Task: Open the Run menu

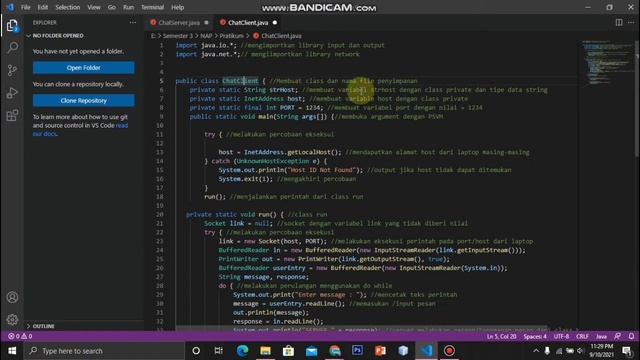Action: click(128, 7)
